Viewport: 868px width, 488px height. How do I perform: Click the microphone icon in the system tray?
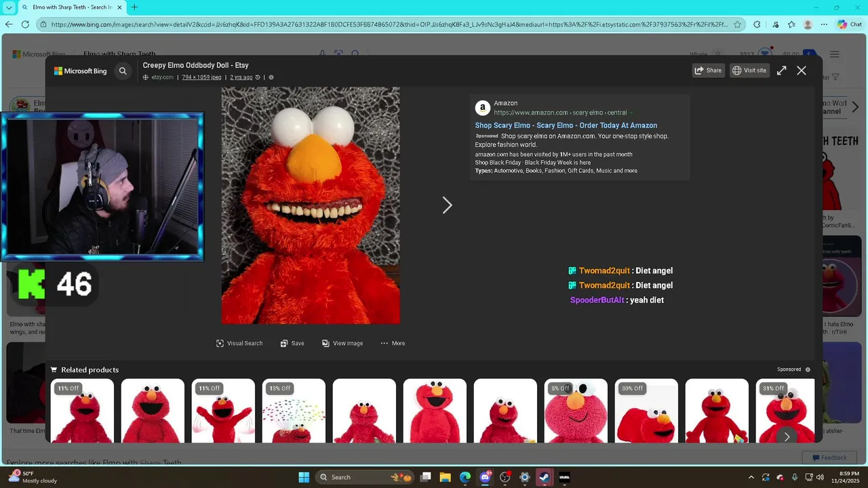click(795, 477)
